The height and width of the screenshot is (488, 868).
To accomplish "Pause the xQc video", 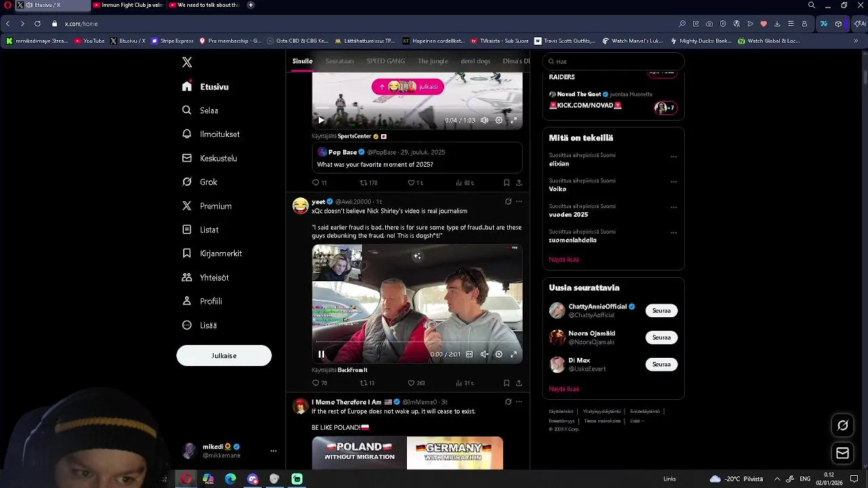I will point(321,354).
